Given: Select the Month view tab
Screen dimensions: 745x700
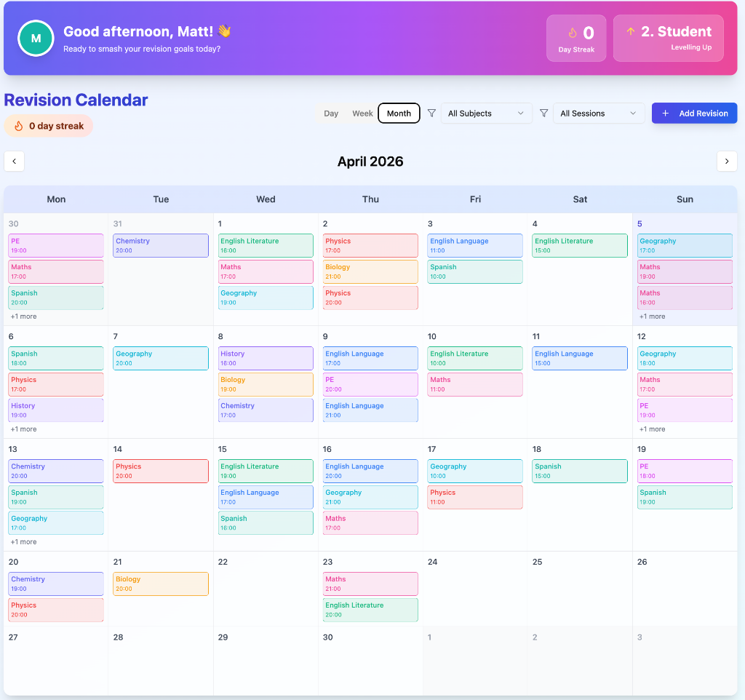Looking at the screenshot, I should [399, 113].
